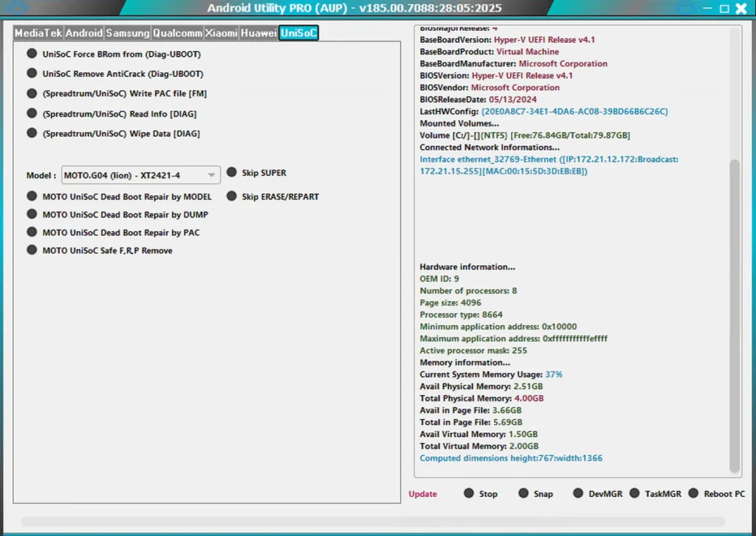Select Spreadtrum Read Info [DIAG]

click(112, 114)
